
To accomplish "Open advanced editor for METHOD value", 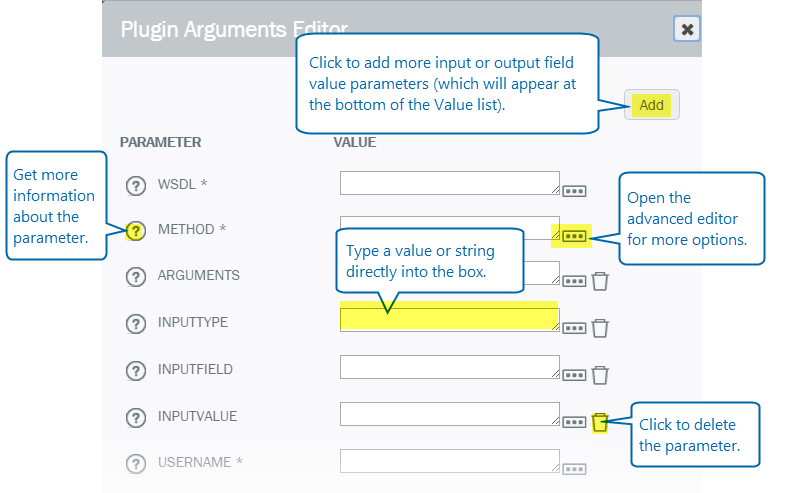I will (574, 236).
